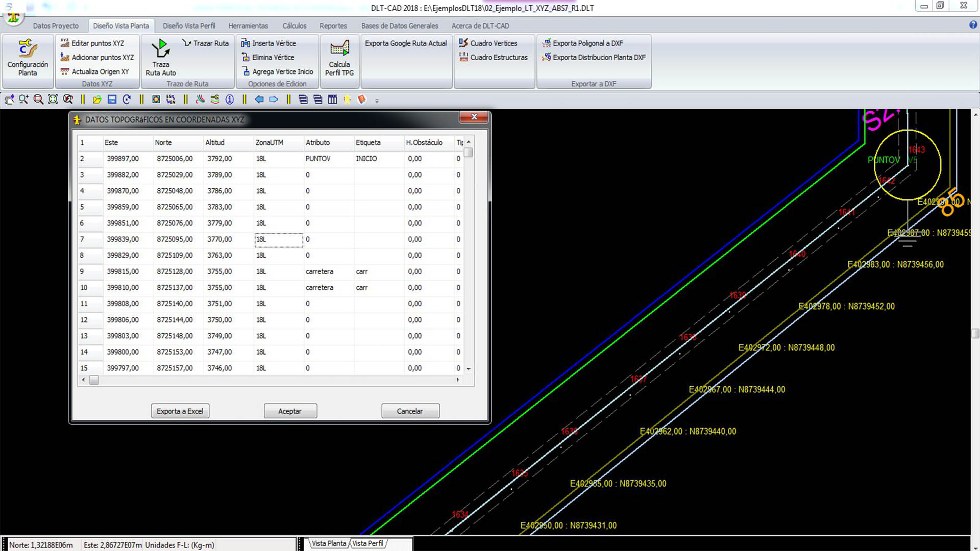The image size is (980, 551).
Task: Click ZonaUTM cell in row 7
Action: click(x=278, y=239)
